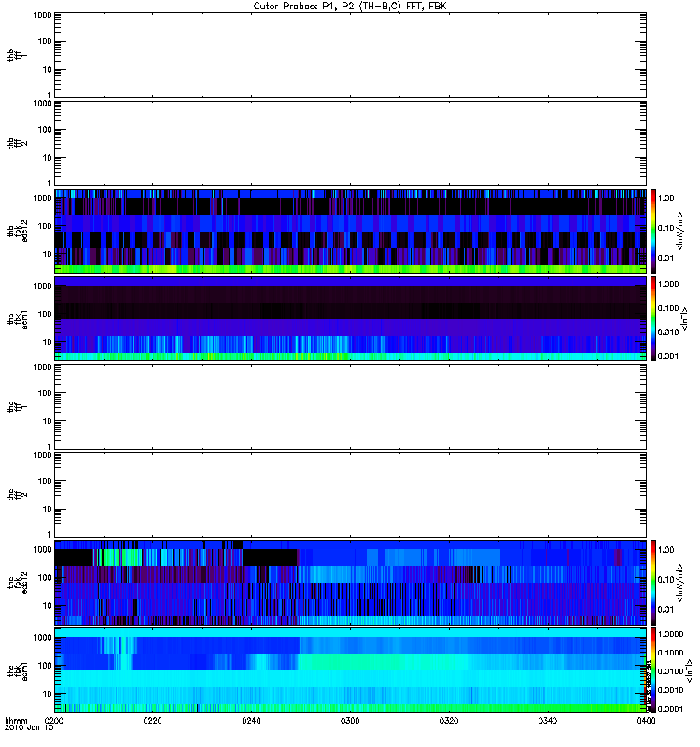Click the '0400' time axis label

(x=646, y=721)
